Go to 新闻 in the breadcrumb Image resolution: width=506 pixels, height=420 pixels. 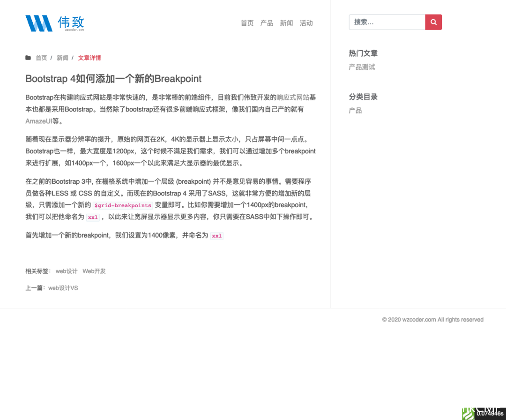point(63,58)
